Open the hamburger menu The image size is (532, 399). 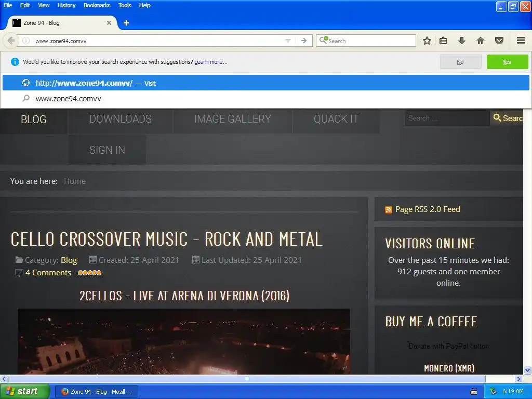point(521,41)
